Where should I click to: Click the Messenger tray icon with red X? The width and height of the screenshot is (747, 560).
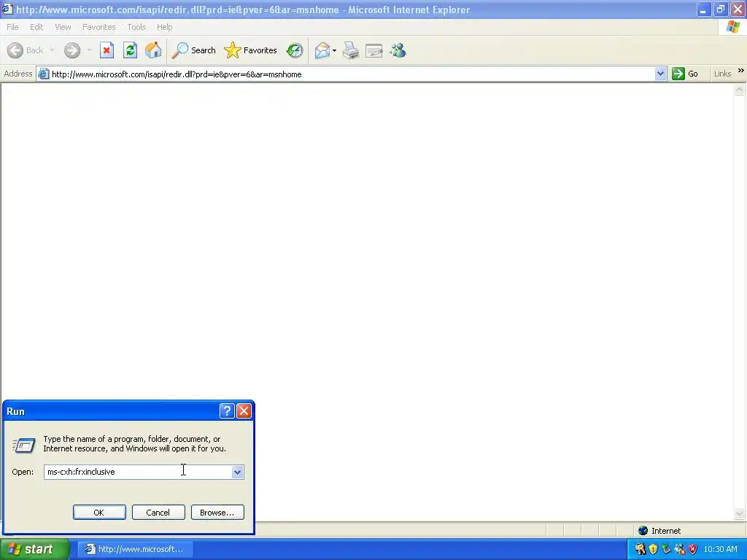point(680,549)
